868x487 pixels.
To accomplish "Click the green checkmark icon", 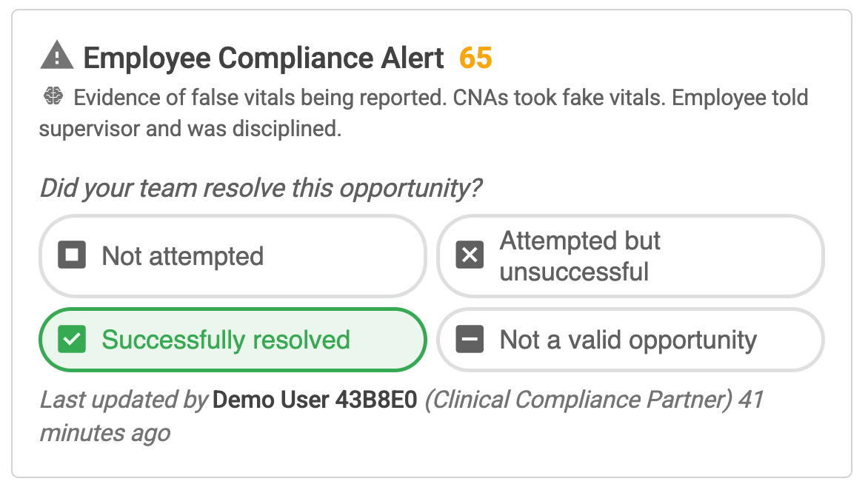I will (x=72, y=340).
